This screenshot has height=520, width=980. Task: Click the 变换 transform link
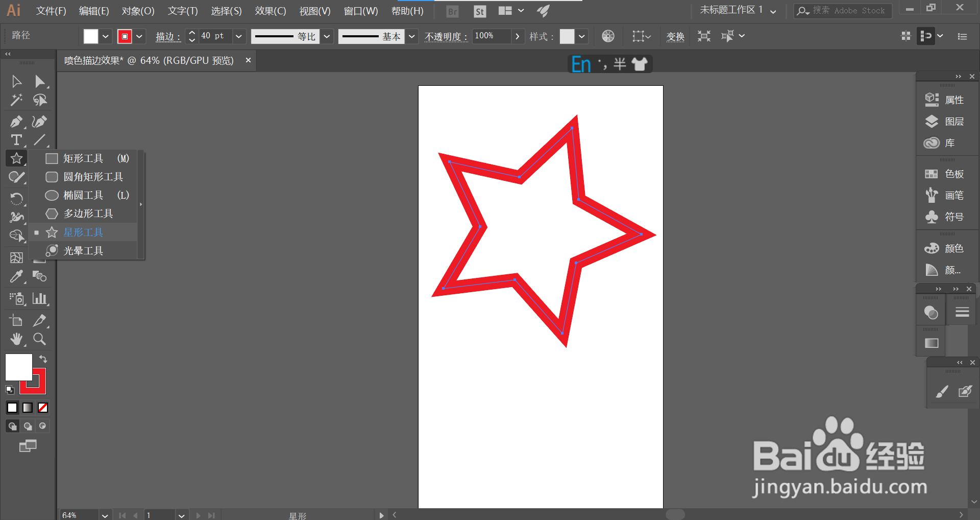coord(675,37)
